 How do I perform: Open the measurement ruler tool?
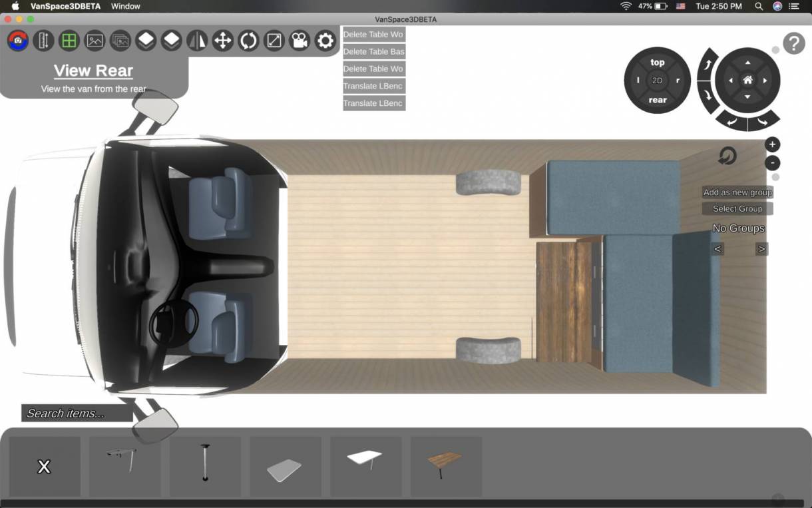[x=43, y=40]
